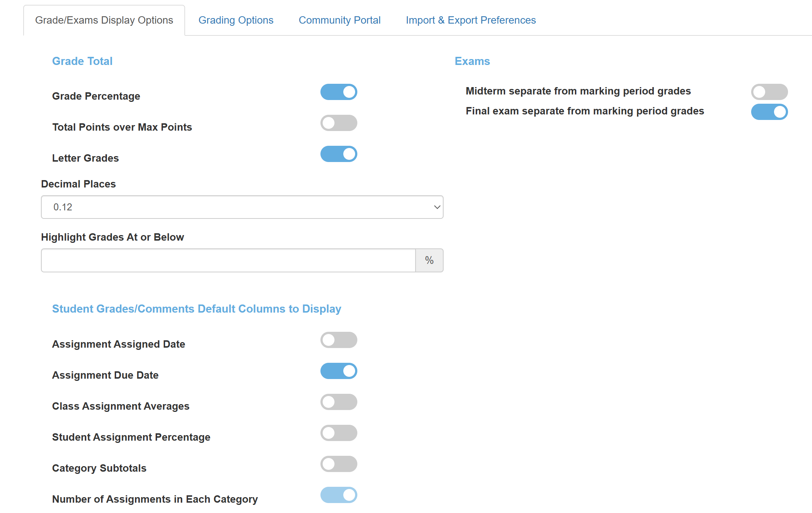812x513 pixels.
Task: Toggle Category Subtotals on
Action: point(339,464)
